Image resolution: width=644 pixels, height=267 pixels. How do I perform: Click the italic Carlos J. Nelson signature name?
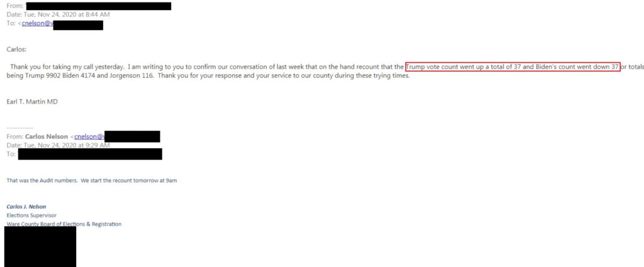click(26, 207)
